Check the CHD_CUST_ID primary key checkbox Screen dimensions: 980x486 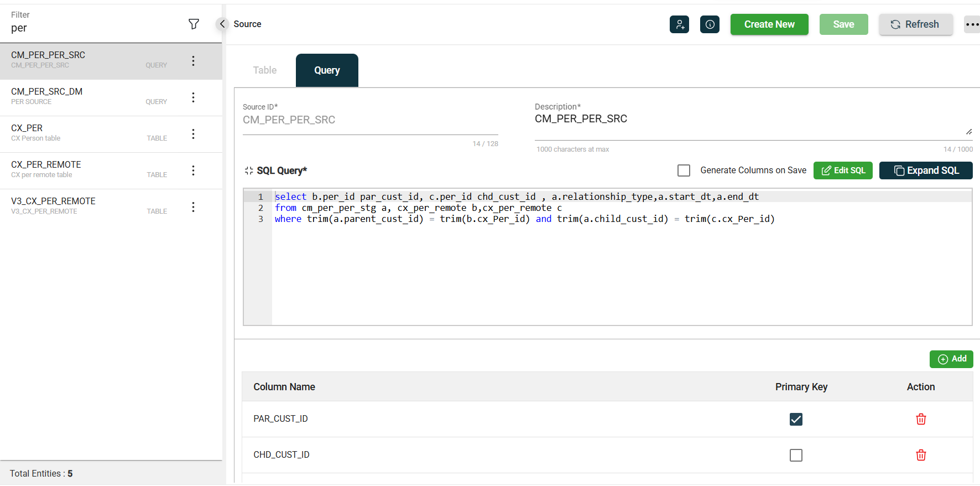(796, 455)
